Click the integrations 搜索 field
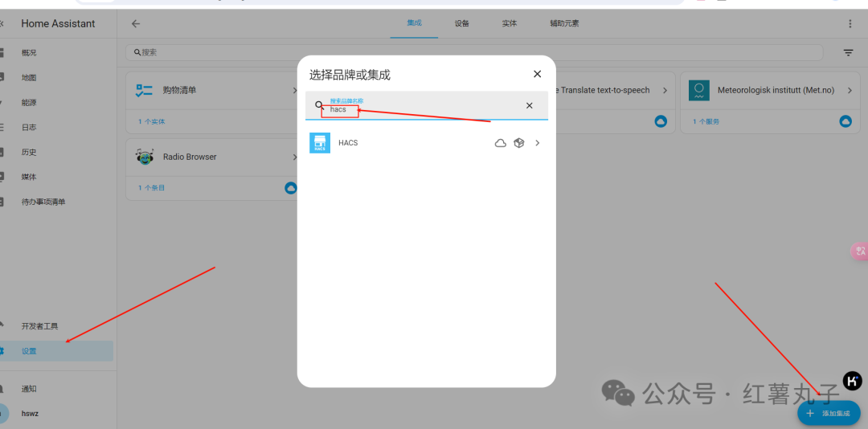Viewport: 868px width, 429px height. click(474, 52)
